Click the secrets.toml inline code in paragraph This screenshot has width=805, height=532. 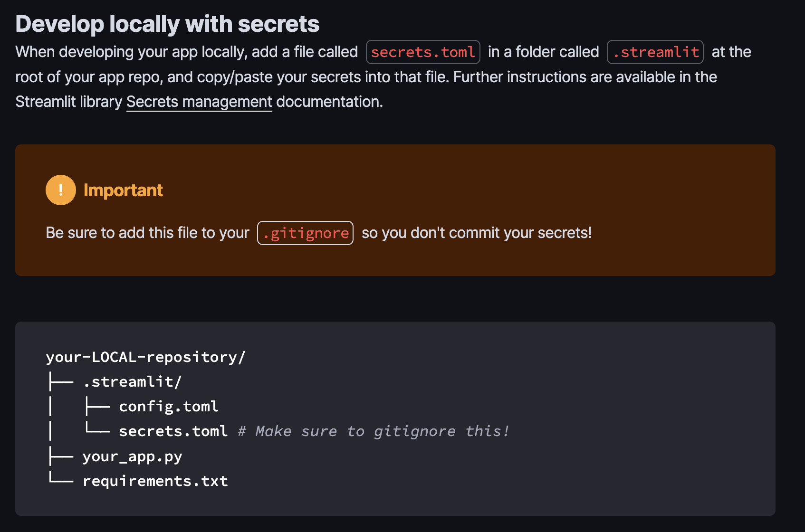[x=422, y=52]
